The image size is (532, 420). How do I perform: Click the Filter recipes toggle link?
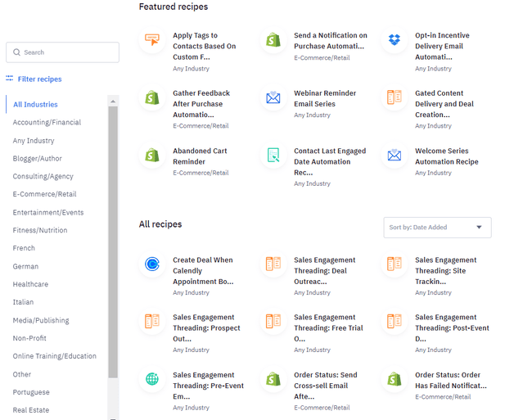[34, 79]
